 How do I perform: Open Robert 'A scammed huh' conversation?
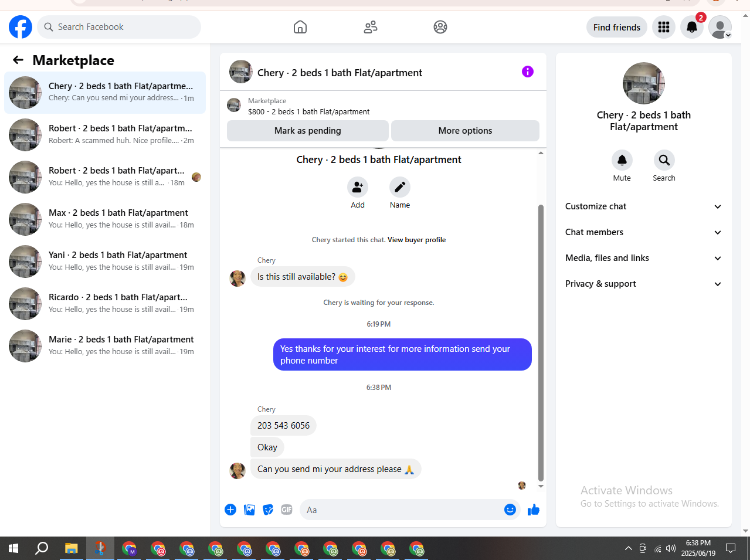click(105, 135)
